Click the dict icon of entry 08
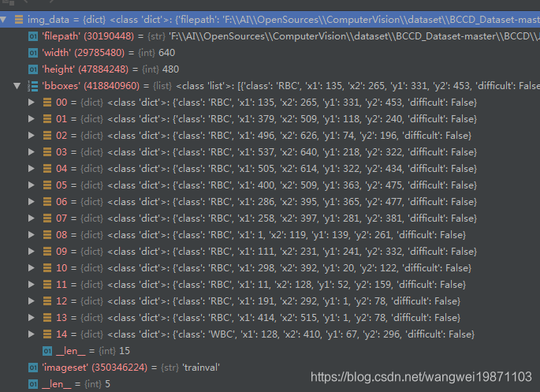 [x=47, y=234]
